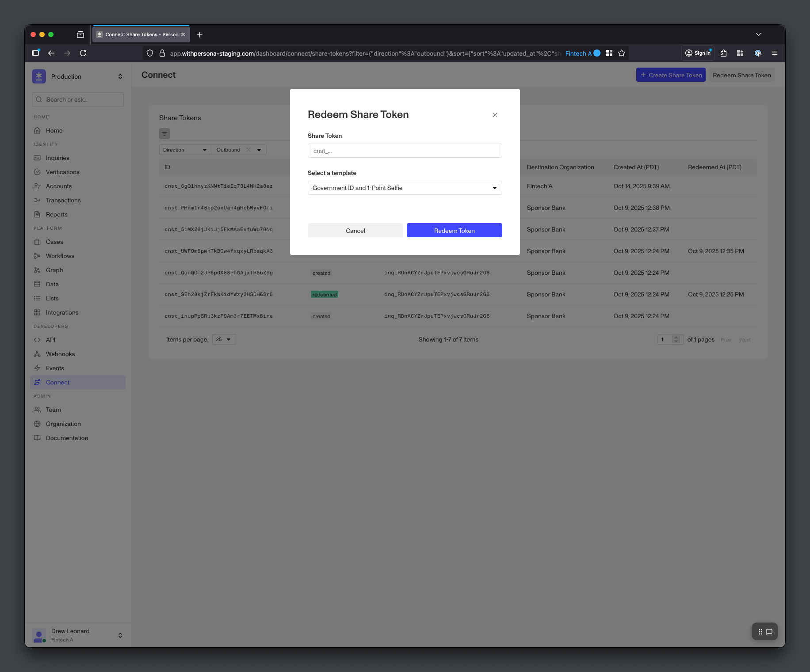
Task: Click the Inquiries icon in the sidebar
Action: 38,158
